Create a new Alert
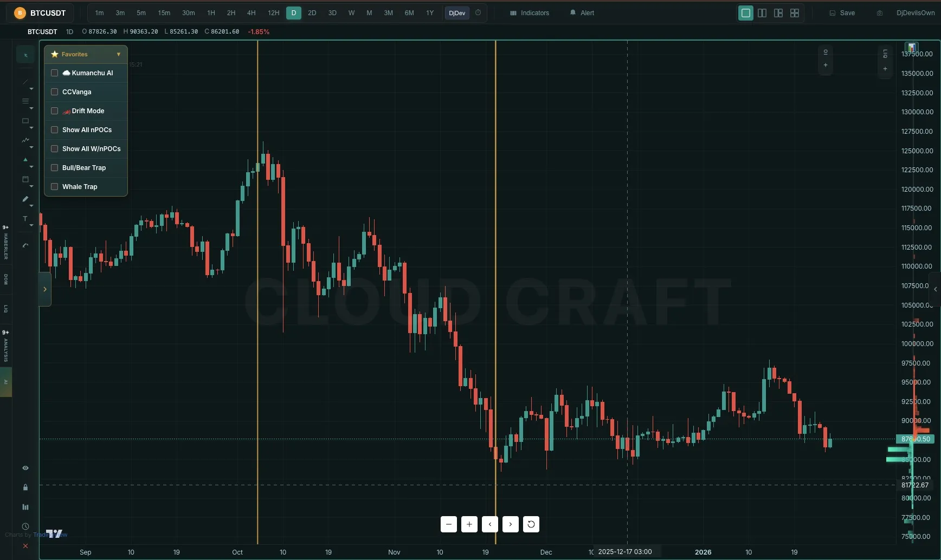 (582, 13)
